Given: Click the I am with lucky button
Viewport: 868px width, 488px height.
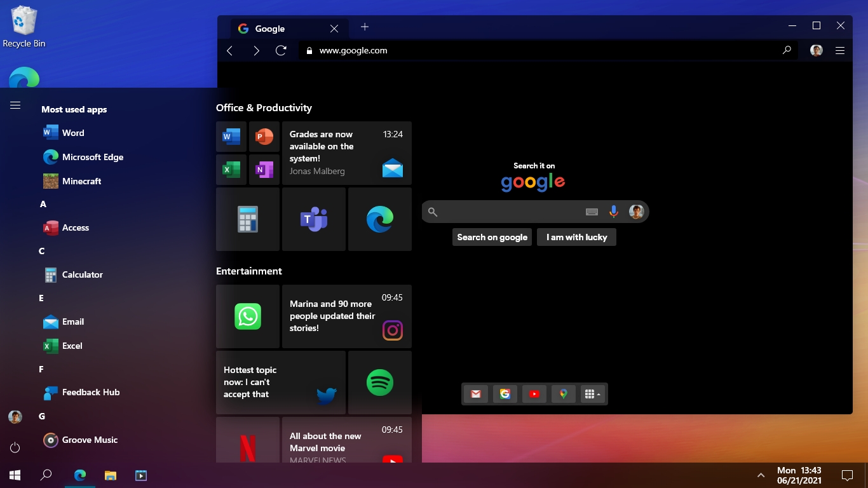Looking at the screenshot, I should (576, 237).
